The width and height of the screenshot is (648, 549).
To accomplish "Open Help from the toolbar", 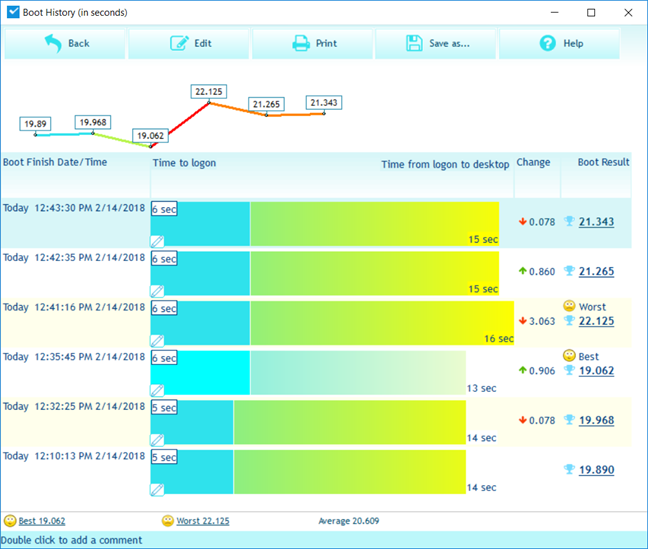I will click(559, 43).
